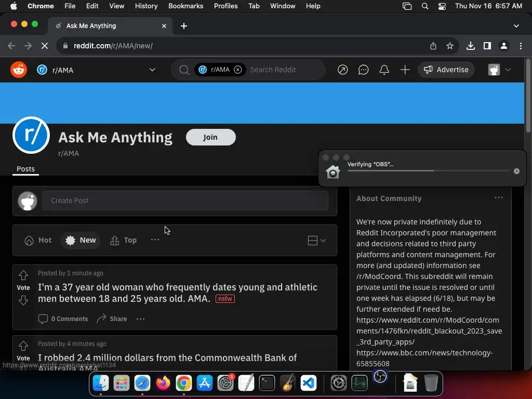Open Chrome three-dot menu
This screenshot has height=399, width=532.
521,46
